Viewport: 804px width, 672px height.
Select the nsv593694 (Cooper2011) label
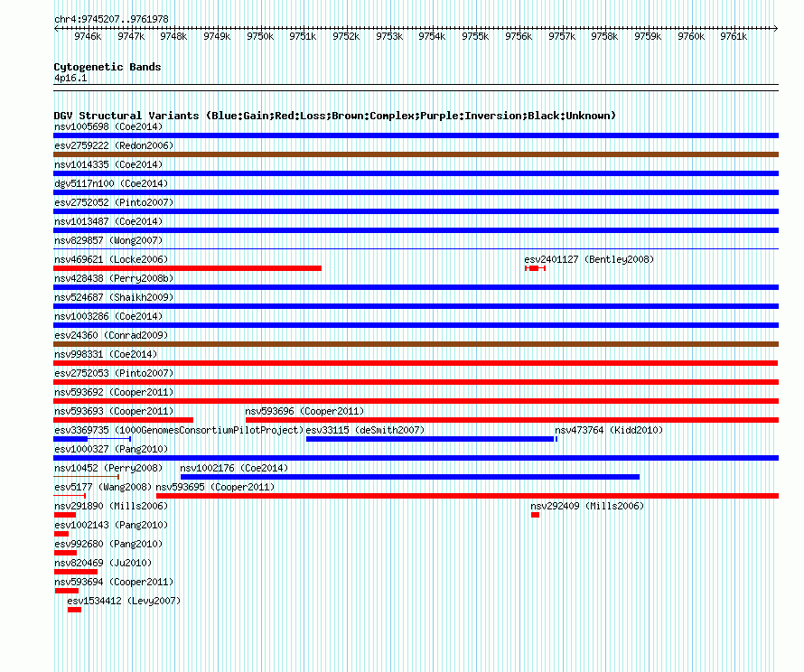(114, 582)
